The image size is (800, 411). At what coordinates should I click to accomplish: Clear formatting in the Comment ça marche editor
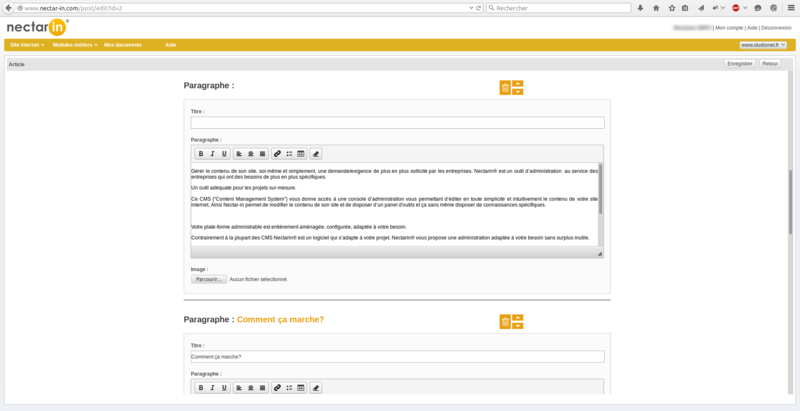[316, 388]
